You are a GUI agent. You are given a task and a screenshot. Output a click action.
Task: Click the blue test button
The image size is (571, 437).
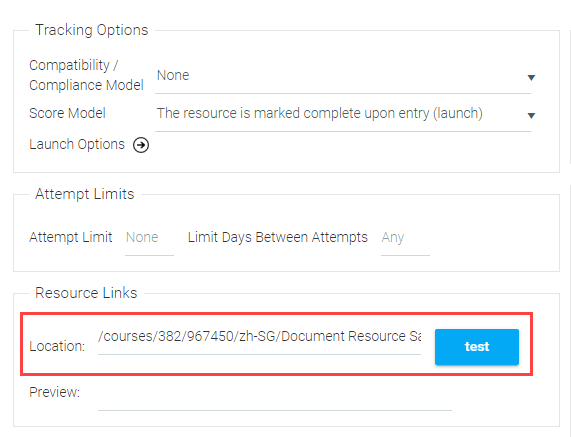tap(477, 347)
